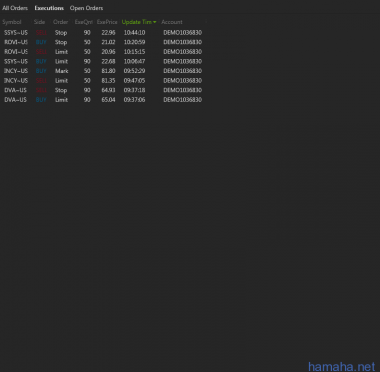
Task: Sort by the ExePrice column header
Action: pos(107,22)
